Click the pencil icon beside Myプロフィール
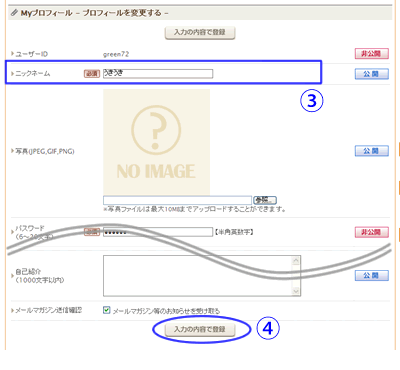 (14, 13)
